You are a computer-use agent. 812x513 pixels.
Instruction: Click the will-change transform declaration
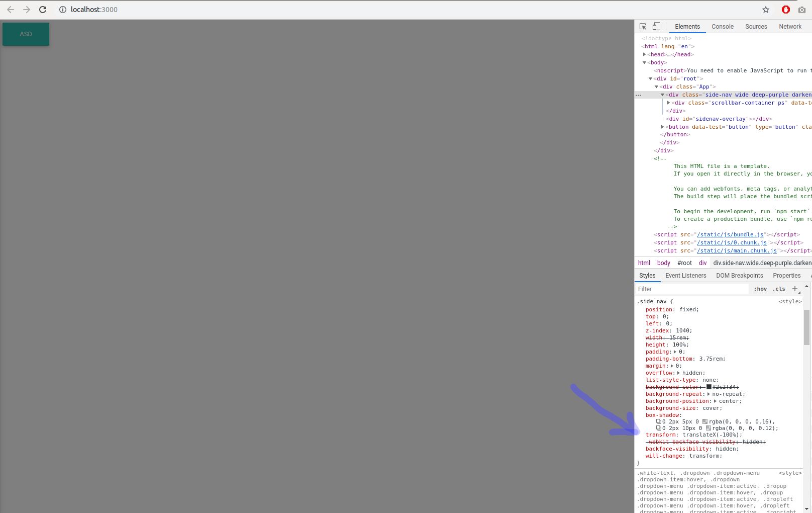click(684, 456)
